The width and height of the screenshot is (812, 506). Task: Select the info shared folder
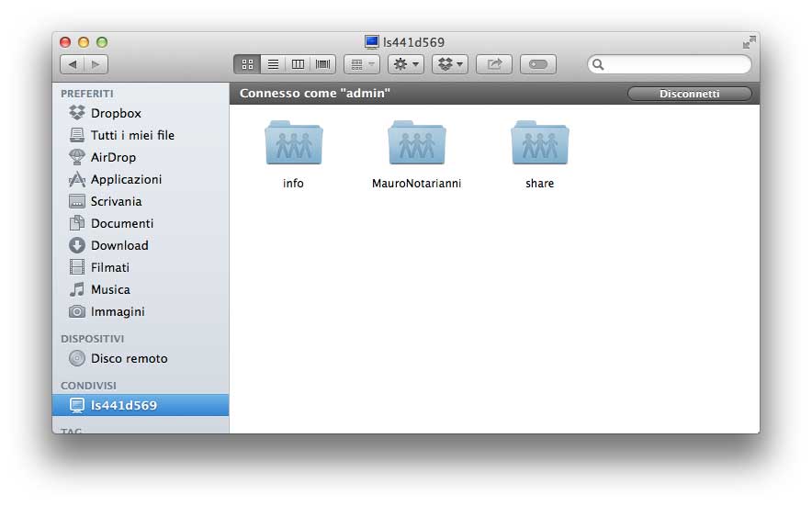tap(294, 142)
